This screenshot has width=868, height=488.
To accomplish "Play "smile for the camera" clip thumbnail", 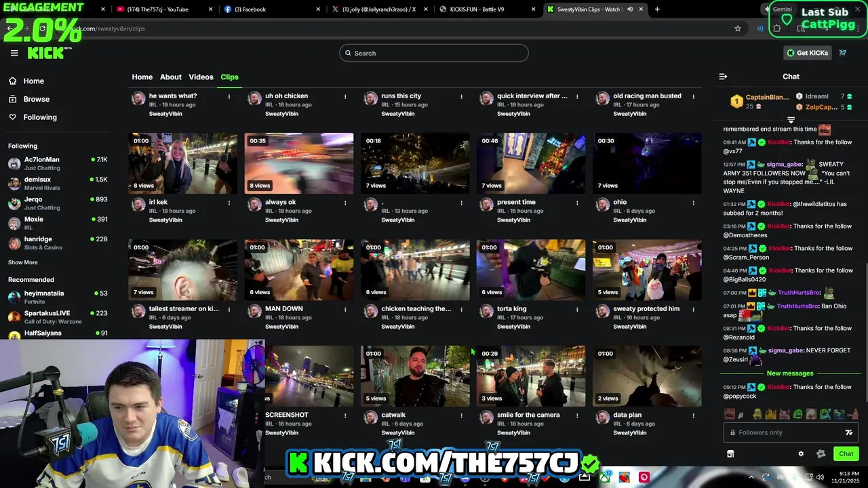I will [531, 376].
